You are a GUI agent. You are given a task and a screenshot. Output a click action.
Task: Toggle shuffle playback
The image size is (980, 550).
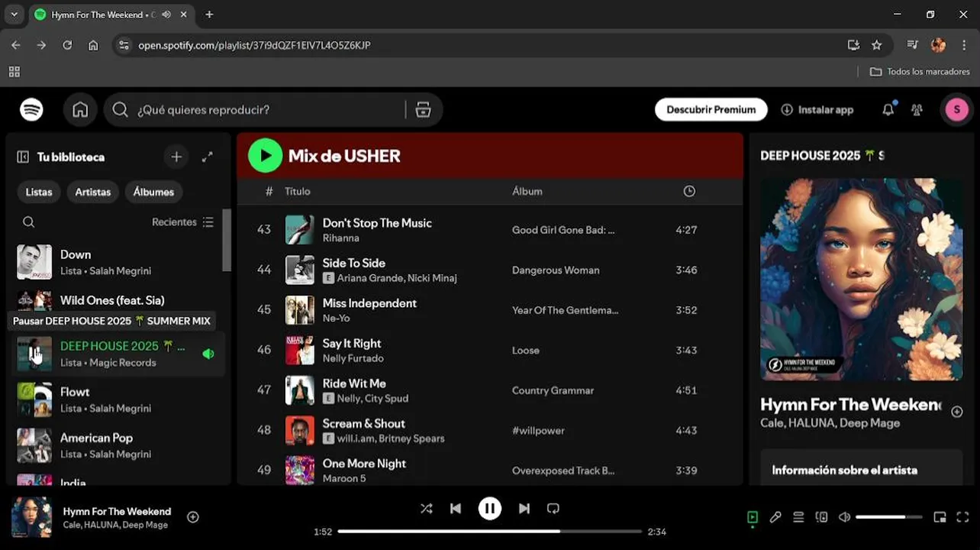click(426, 509)
